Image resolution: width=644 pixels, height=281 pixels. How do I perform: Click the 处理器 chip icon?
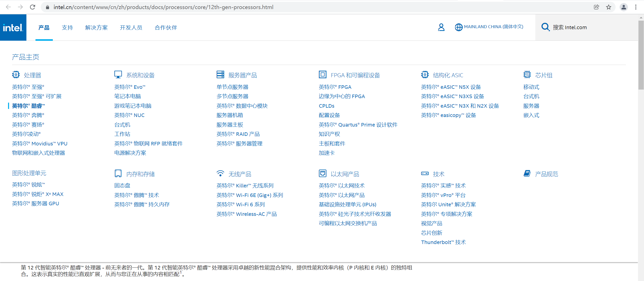point(16,74)
